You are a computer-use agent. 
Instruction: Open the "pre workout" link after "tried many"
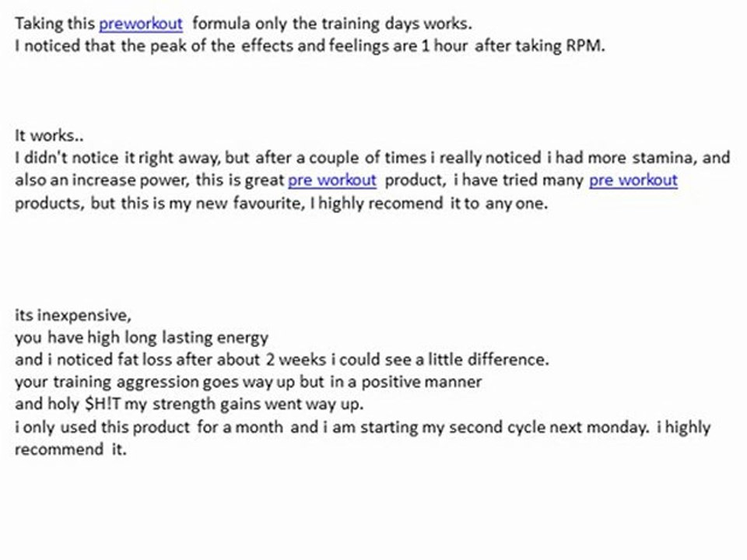click(x=633, y=180)
